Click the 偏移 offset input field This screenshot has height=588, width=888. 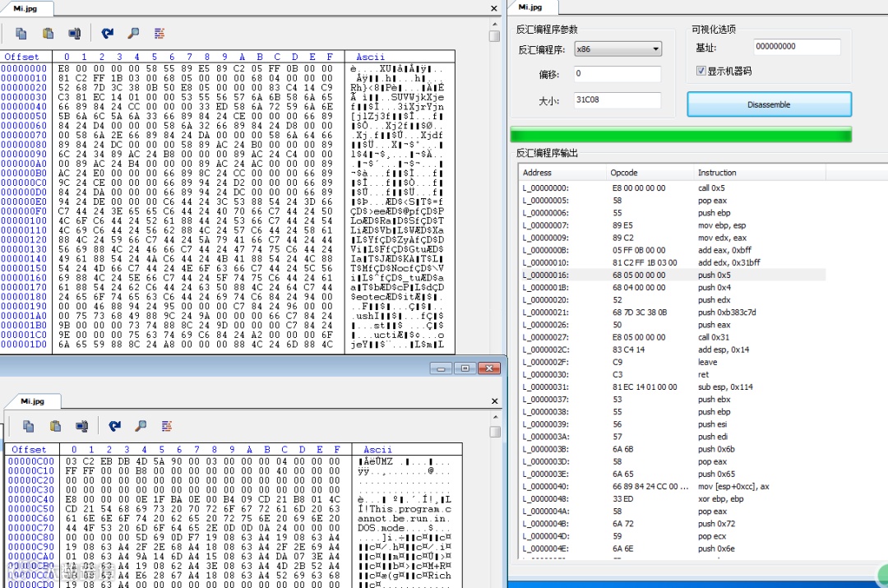pos(617,74)
